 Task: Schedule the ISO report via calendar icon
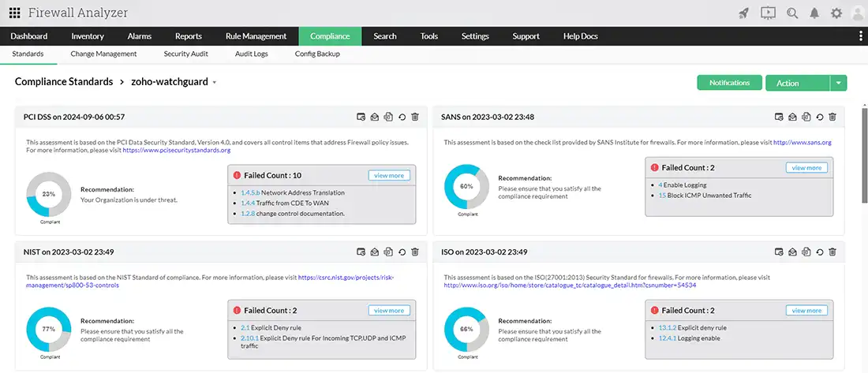pyautogui.click(x=778, y=252)
